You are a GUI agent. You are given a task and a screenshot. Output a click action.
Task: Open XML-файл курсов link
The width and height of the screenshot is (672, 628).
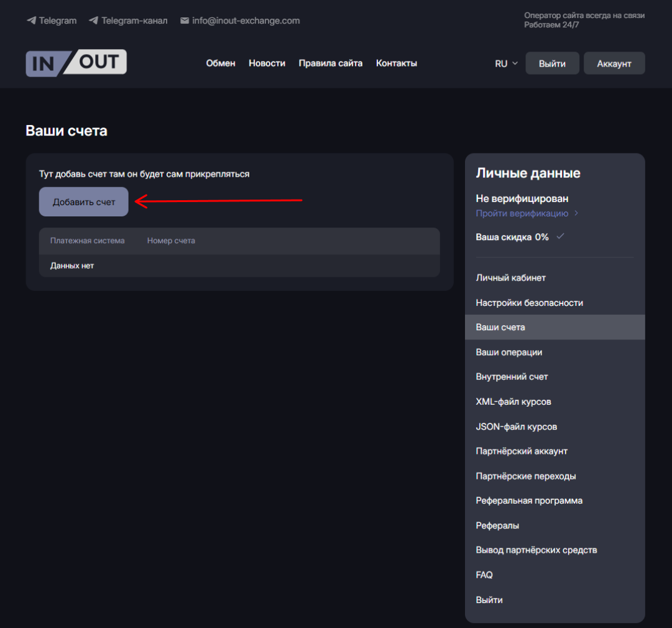click(513, 402)
